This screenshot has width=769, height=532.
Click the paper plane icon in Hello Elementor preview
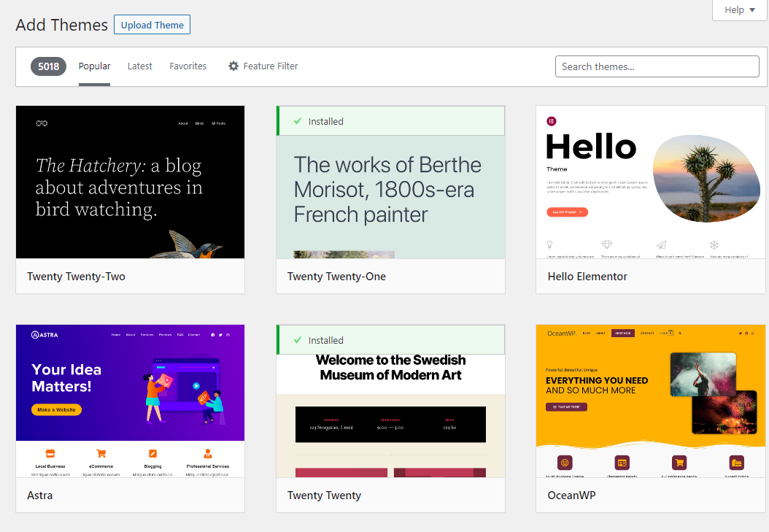662,244
